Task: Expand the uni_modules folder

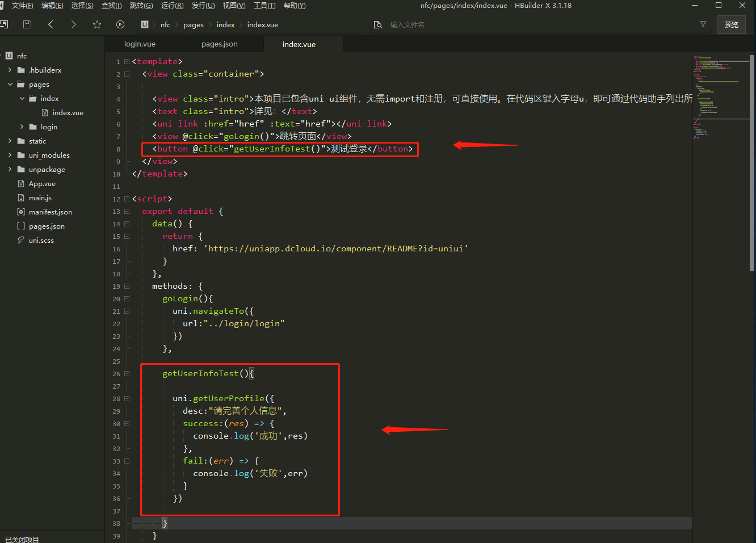Action: pyautogui.click(x=10, y=155)
